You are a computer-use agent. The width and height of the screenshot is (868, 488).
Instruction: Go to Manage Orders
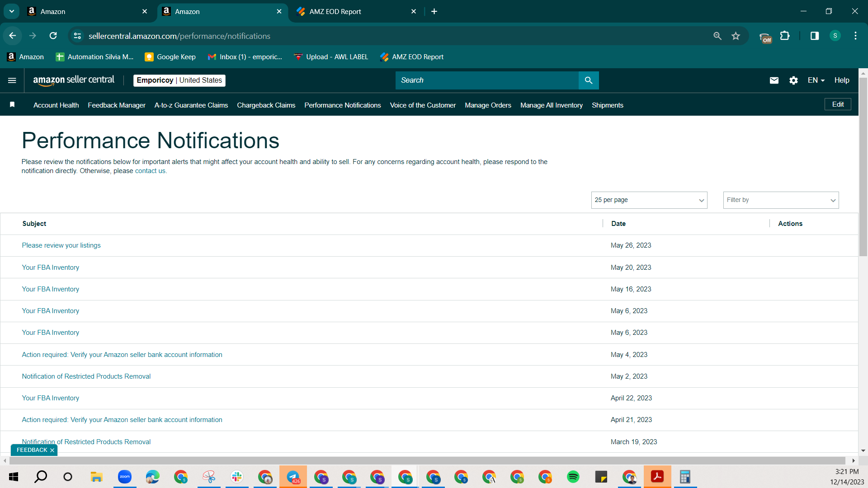pos(488,105)
